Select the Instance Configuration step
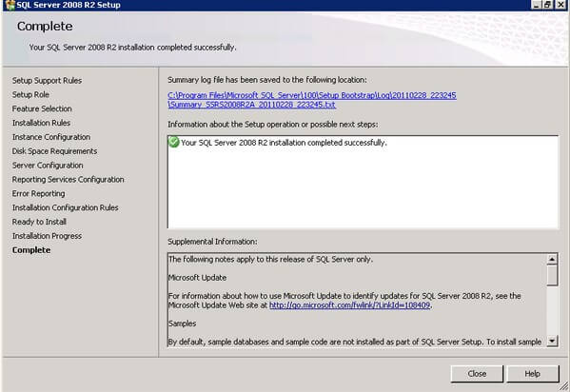The image size is (570, 392). tap(51, 137)
